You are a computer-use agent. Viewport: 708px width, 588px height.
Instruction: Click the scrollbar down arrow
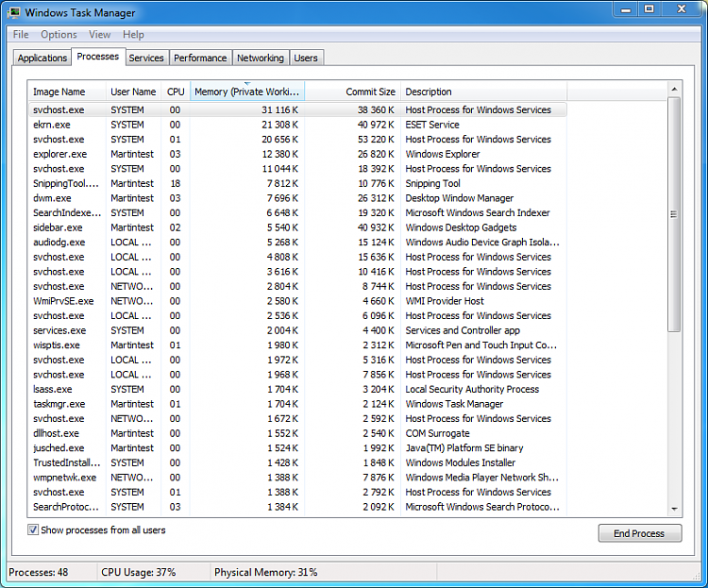(x=674, y=509)
